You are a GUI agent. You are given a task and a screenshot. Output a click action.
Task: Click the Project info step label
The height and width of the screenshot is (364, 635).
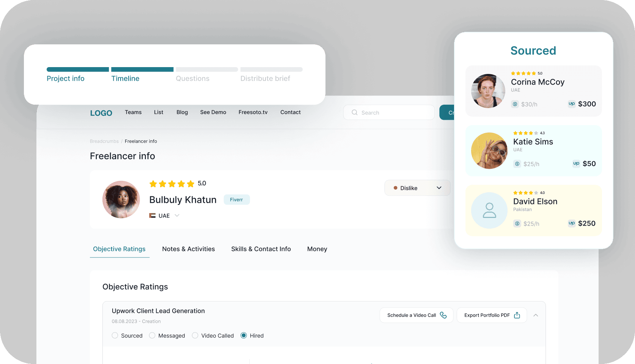point(66,78)
